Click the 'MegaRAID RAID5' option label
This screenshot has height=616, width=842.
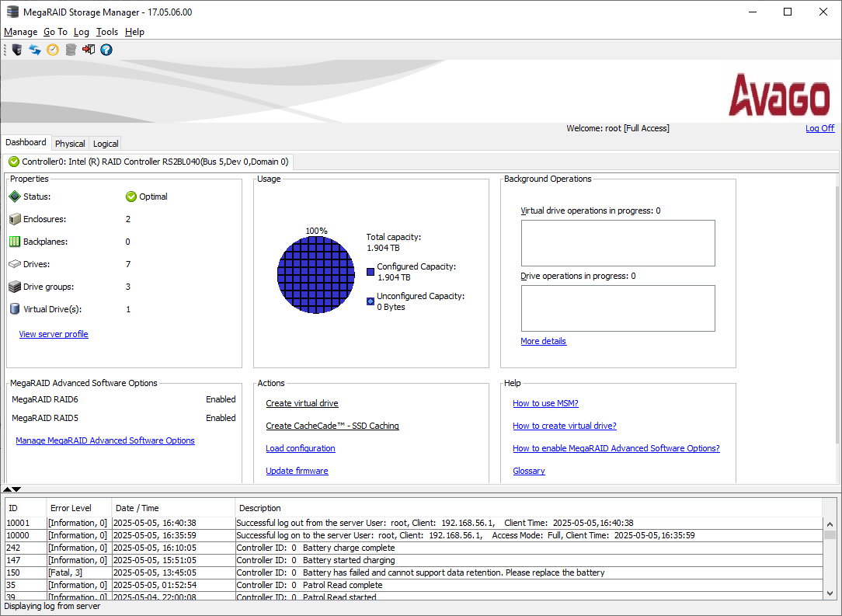coord(45,418)
